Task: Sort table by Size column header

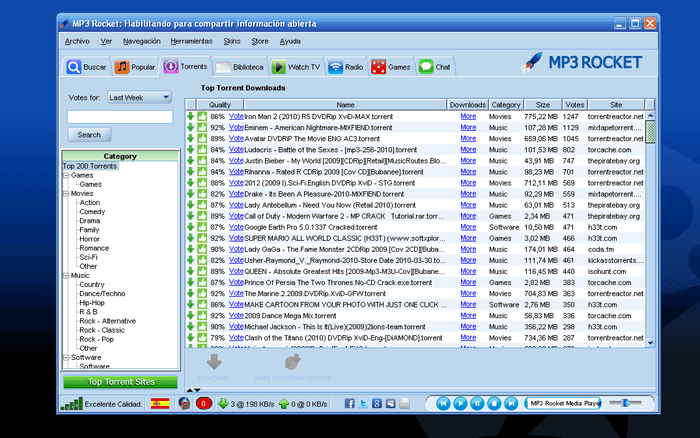Action: (x=542, y=105)
